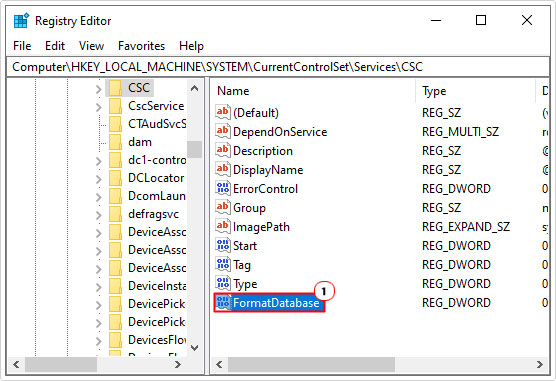556x381 pixels.
Task: Click REG_EXPAND_SZ type cell for ImagePath
Action: [466, 227]
